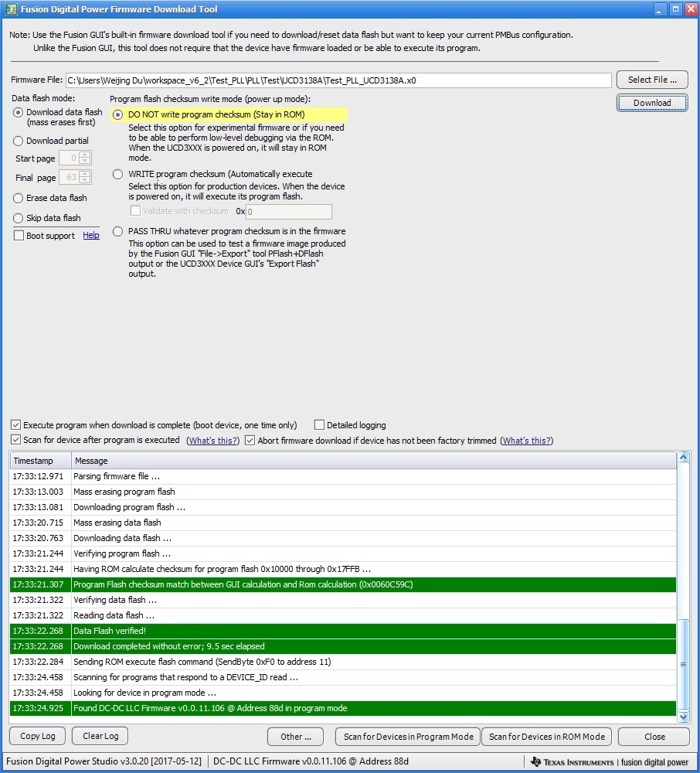This screenshot has height=773, width=700.
Task: Click the checksum hex value field
Action: 289,212
